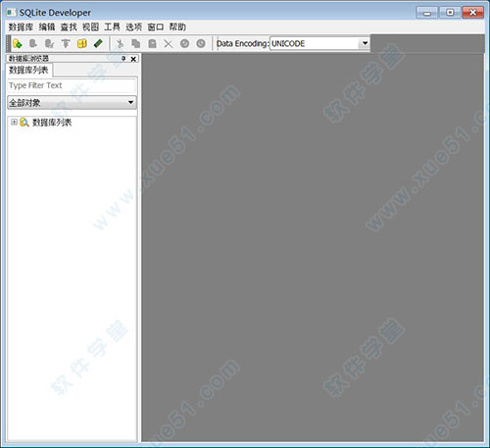Select the 数据库列表 tree item label
The height and width of the screenshot is (448, 490).
52,123
